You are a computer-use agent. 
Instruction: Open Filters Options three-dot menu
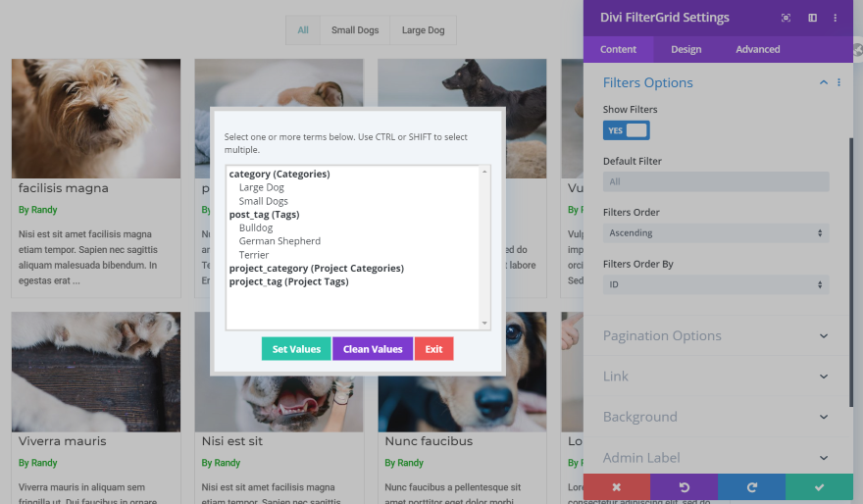point(838,82)
